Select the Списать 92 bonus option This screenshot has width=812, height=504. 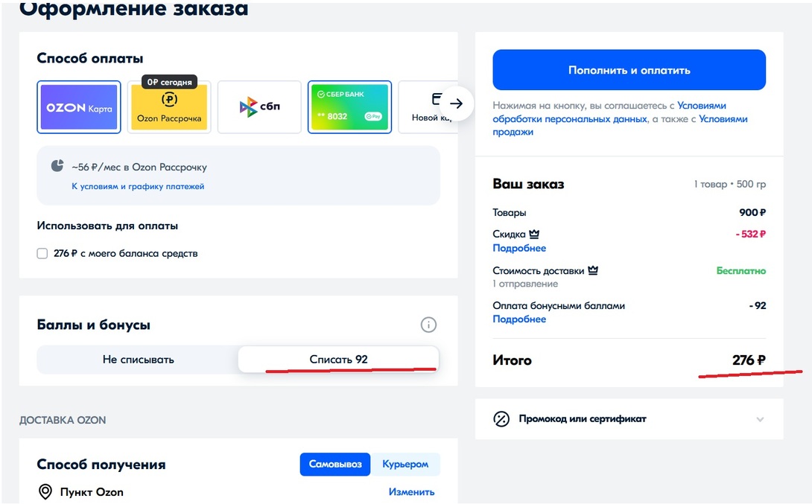coord(338,360)
